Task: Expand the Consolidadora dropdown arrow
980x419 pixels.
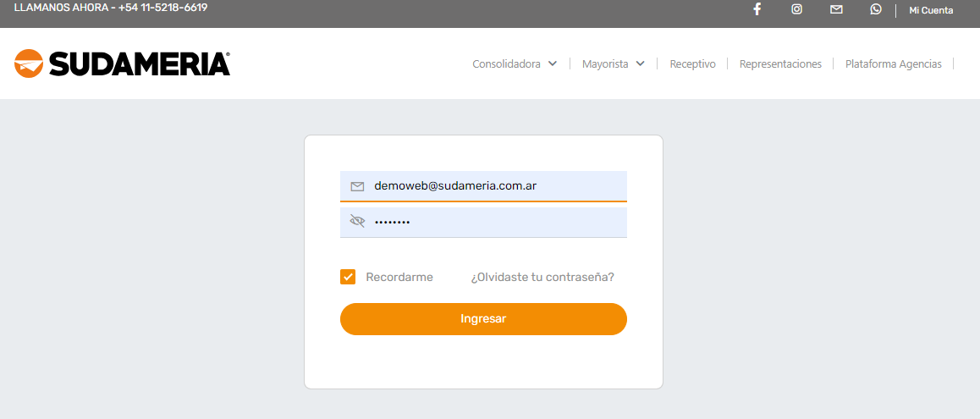Action: (x=553, y=63)
